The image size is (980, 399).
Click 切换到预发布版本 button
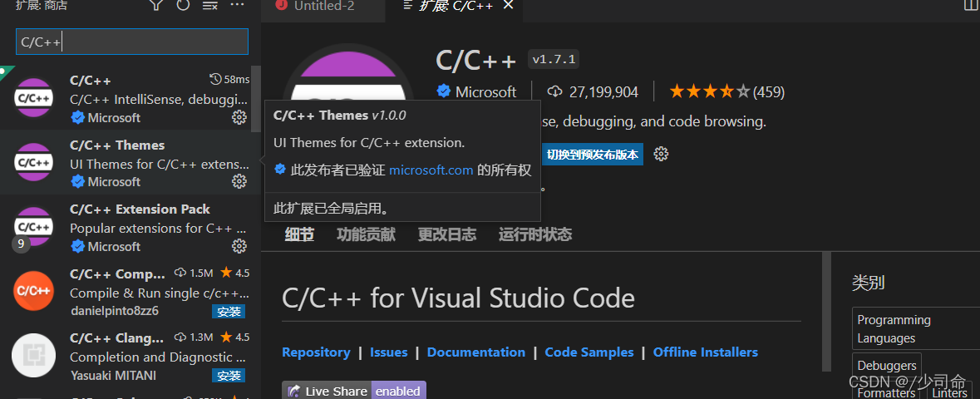(x=593, y=155)
